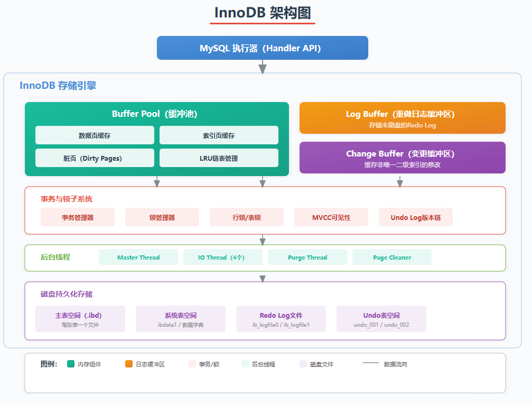Click the arrow below MySQL 执行器 box

262,67
